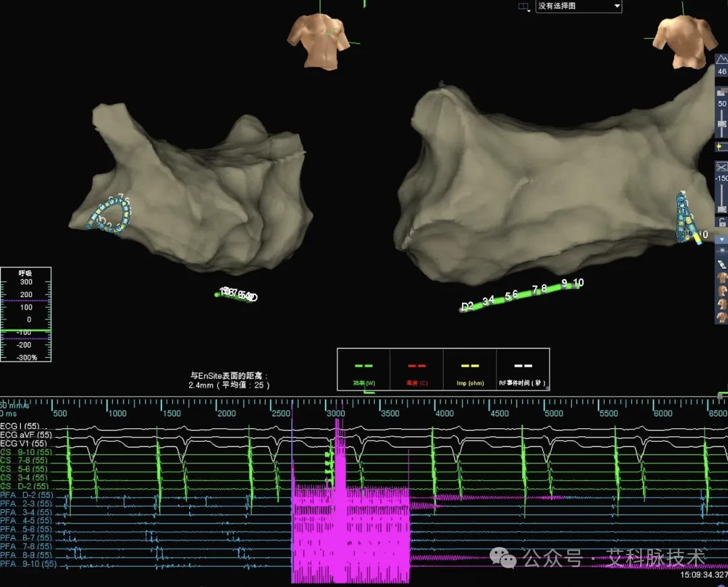Click the yellow star icon in the right sidebar

point(721,147)
